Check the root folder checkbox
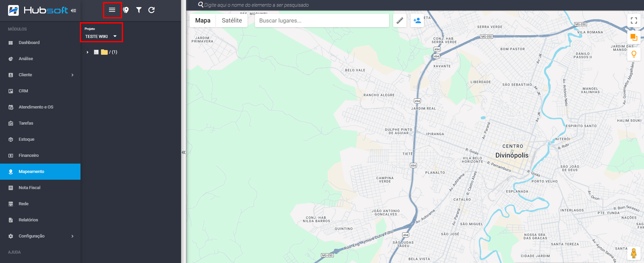 (x=96, y=52)
